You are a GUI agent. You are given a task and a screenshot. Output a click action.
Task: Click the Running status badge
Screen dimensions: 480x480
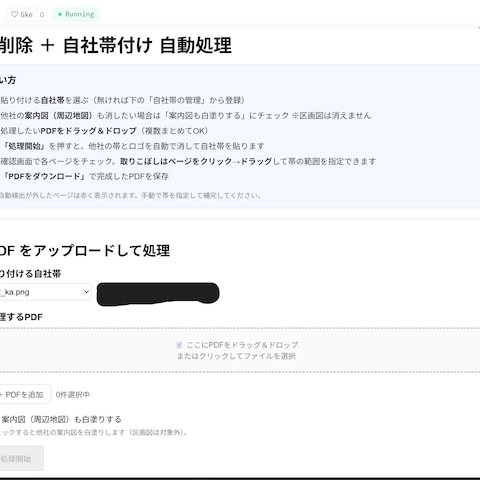point(76,14)
